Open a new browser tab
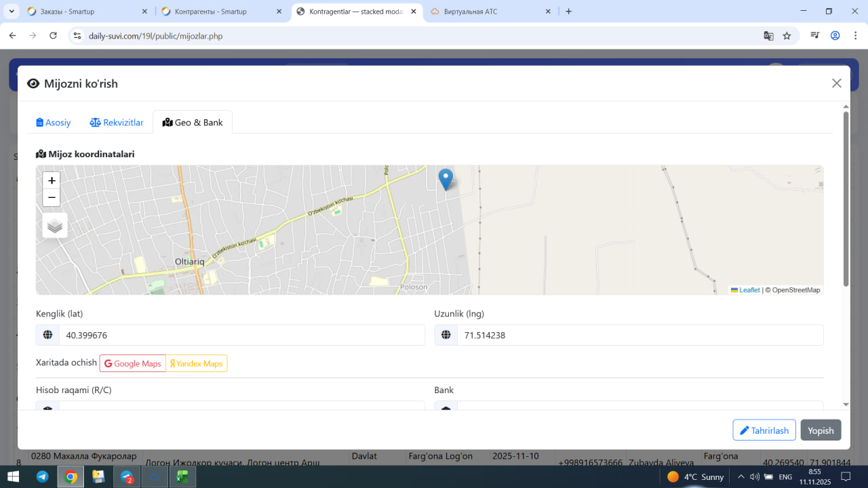Screen dimensions: 868x488 568,12
